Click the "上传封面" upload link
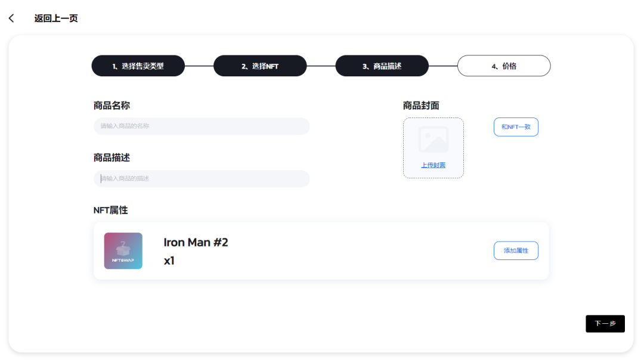 click(434, 165)
